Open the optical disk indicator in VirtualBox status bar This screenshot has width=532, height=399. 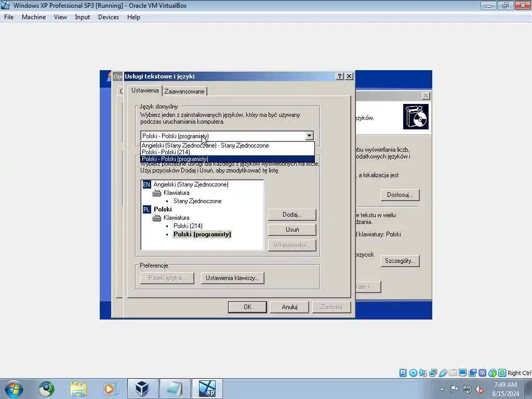(413, 373)
